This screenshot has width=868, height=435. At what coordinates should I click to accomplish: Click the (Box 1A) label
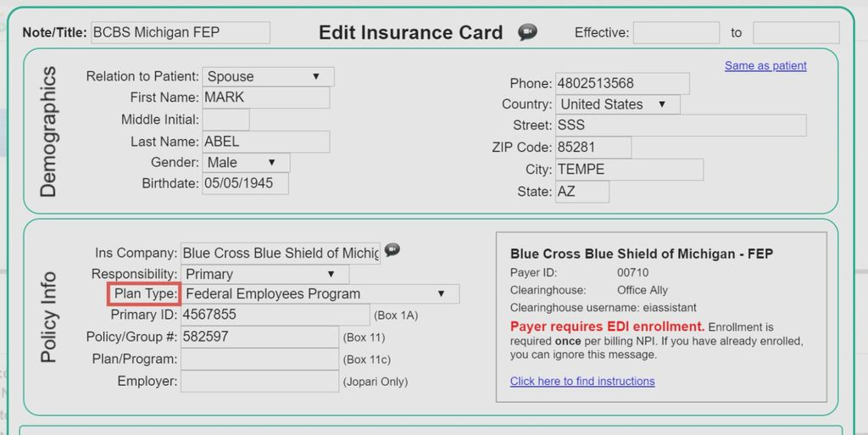tap(396, 315)
